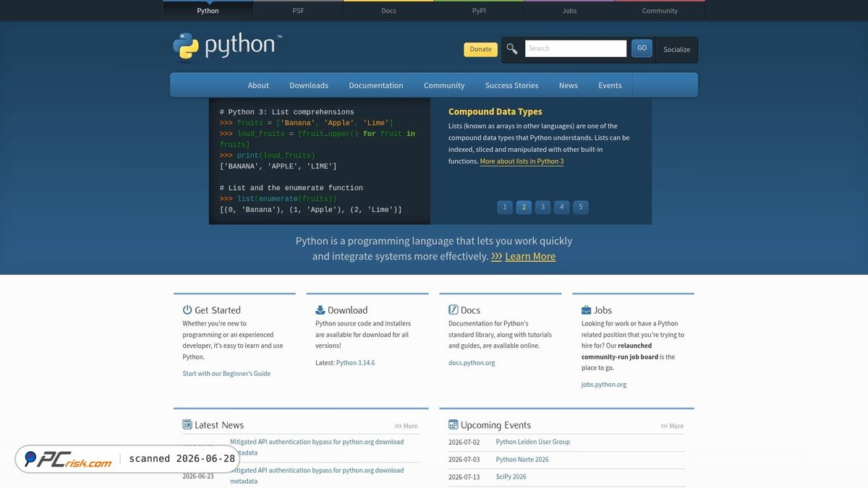The height and width of the screenshot is (488, 868).
Task: Click the Docs section icon
Action: click(454, 310)
